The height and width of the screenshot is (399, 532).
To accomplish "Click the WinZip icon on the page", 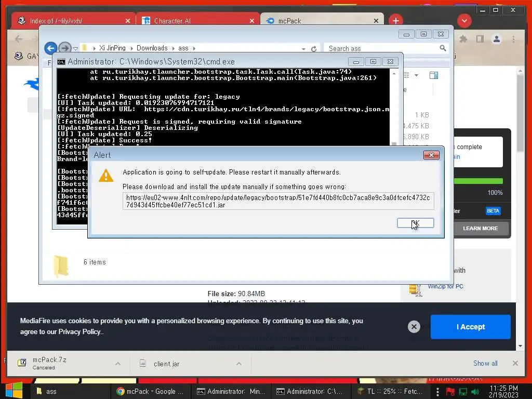I will (x=415, y=290).
